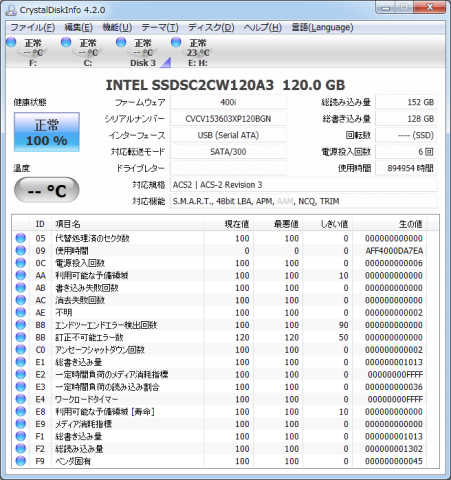451x480 pixels.
Task: Click the status circle of row C0
Action: (x=21, y=349)
